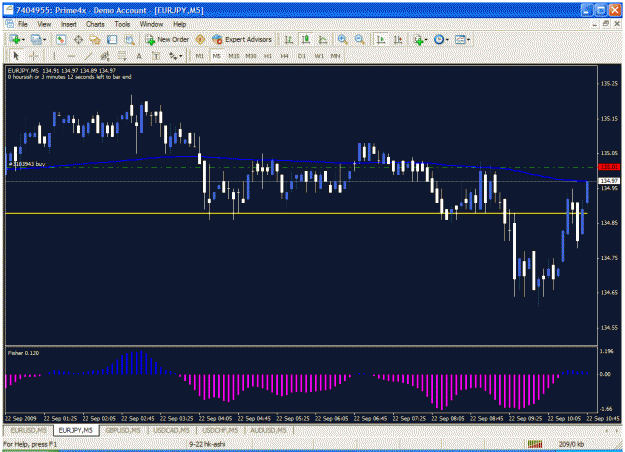Toggle the Market Watch window icon
This screenshot has width=625, height=452.
tap(61, 39)
